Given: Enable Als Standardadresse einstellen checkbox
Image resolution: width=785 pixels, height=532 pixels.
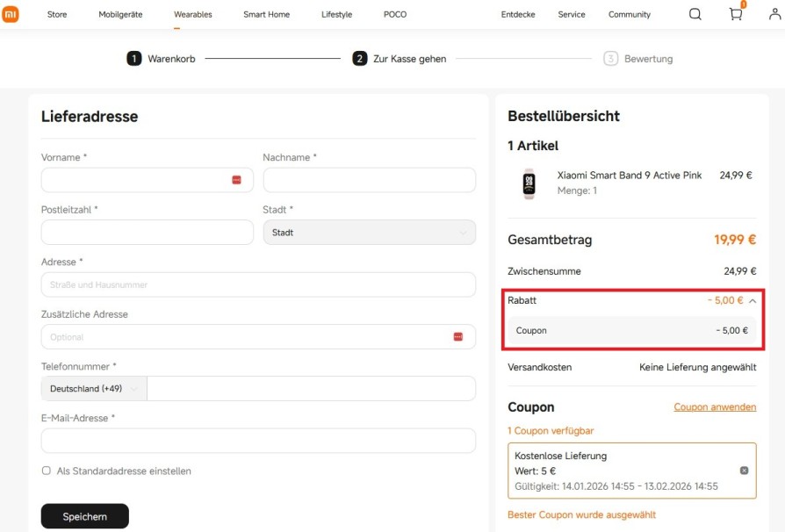Looking at the screenshot, I should pos(47,471).
